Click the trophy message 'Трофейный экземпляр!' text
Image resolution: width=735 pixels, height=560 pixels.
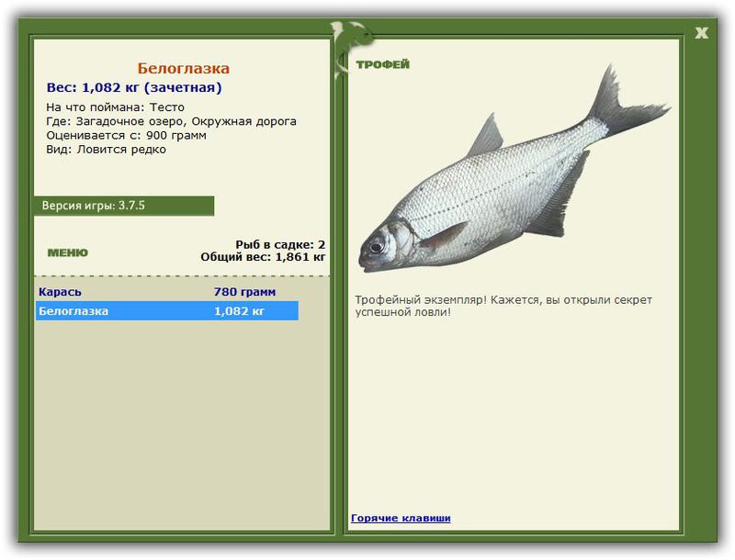coord(421,299)
